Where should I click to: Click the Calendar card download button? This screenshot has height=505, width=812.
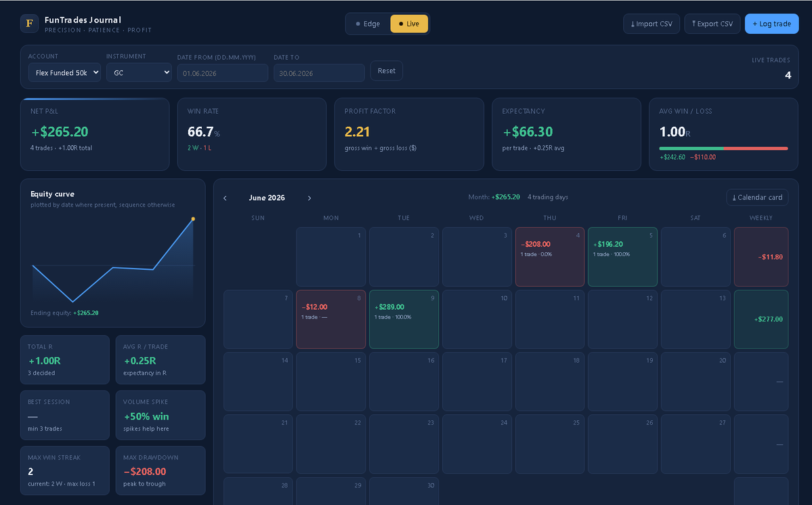[x=757, y=197]
